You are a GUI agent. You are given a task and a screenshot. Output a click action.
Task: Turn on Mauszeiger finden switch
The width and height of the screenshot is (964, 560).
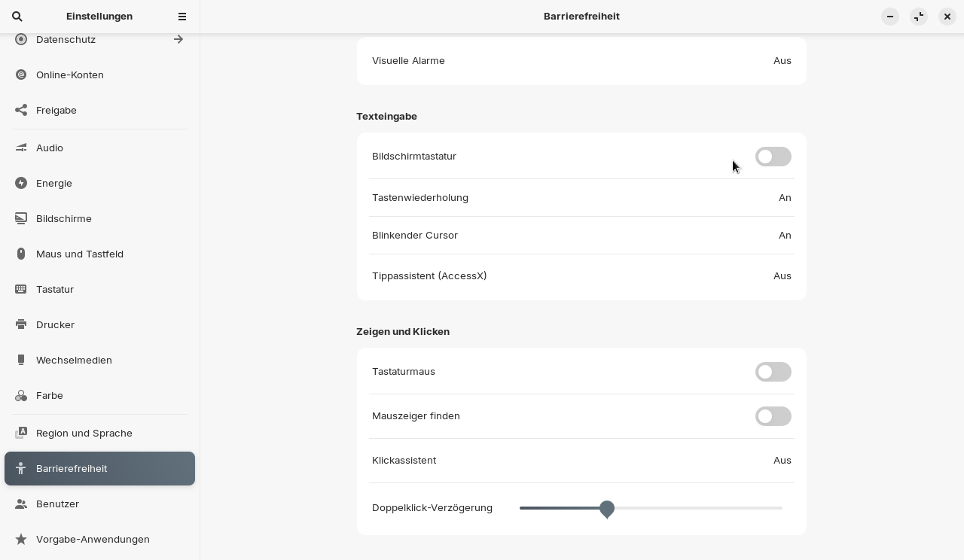pyautogui.click(x=773, y=416)
